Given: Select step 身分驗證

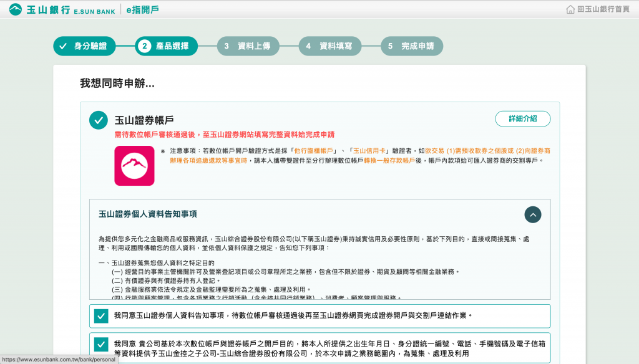Looking at the screenshot, I should click(84, 46).
